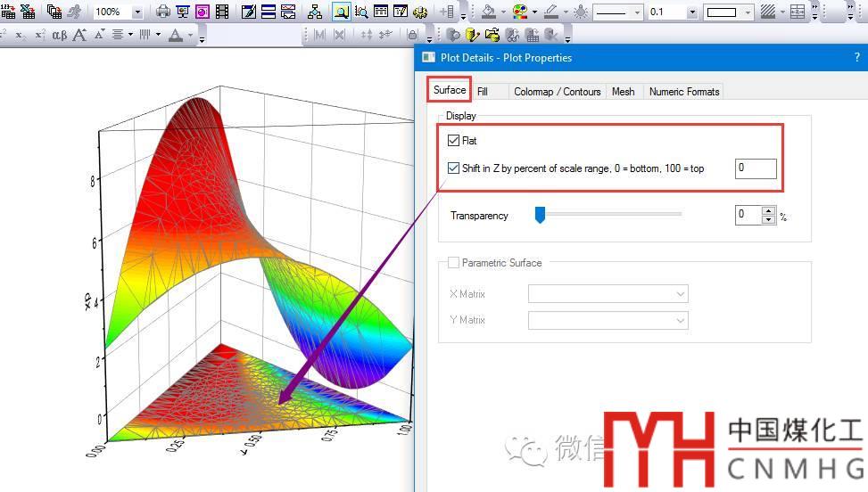Click the film strip video icon

[222, 12]
